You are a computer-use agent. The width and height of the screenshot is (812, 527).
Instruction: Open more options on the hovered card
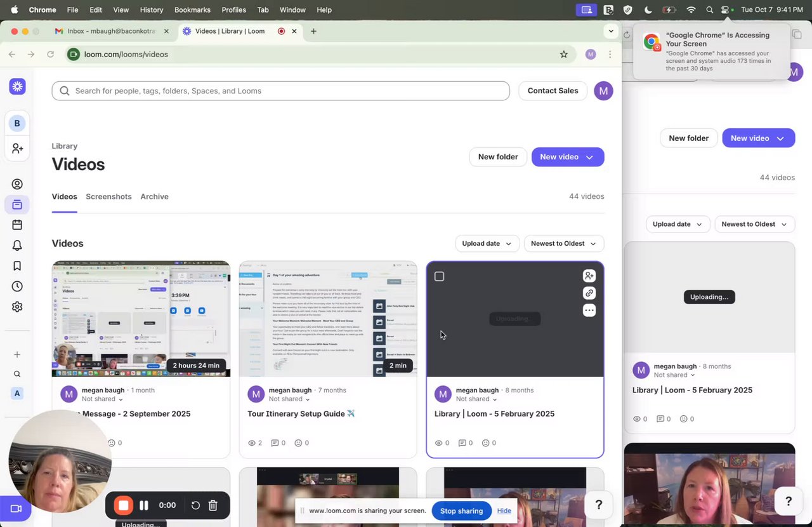click(589, 310)
